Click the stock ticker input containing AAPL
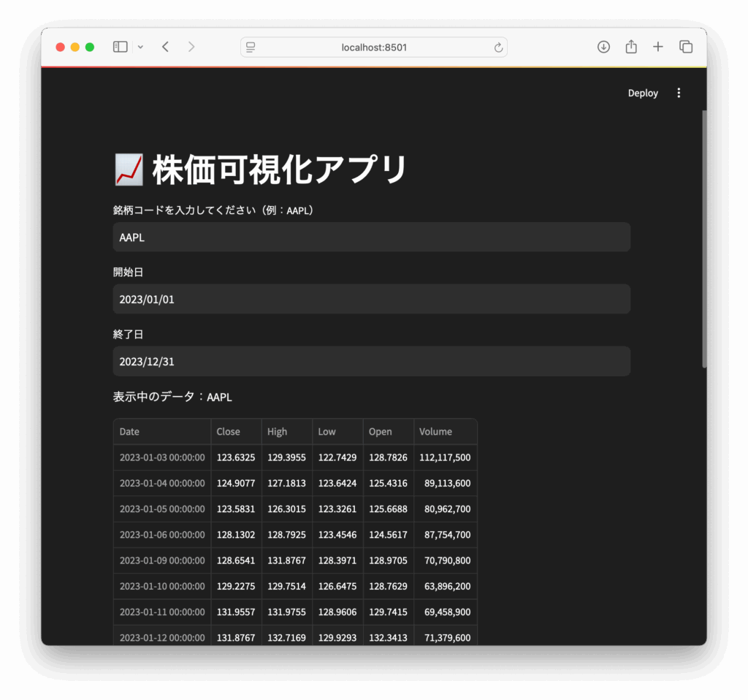The height and width of the screenshot is (700, 748). click(x=371, y=237)
